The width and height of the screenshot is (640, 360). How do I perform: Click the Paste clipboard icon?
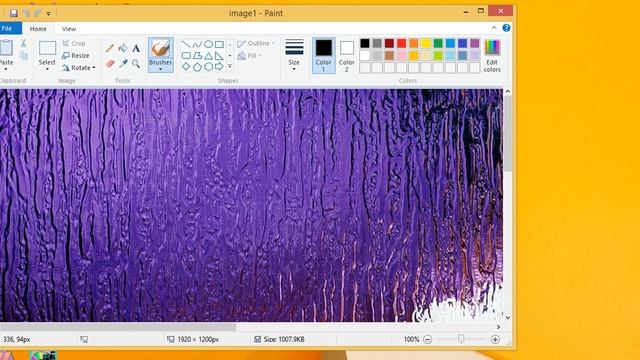click(6, 48)
